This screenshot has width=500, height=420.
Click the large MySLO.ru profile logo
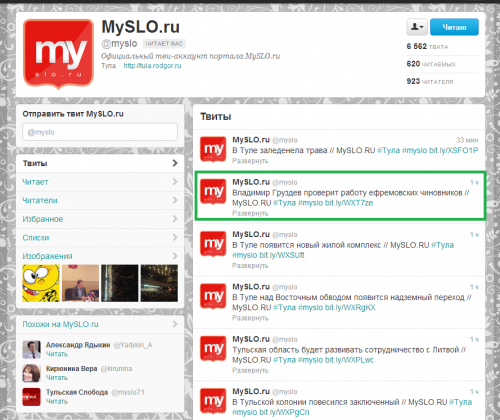(59, 54)
